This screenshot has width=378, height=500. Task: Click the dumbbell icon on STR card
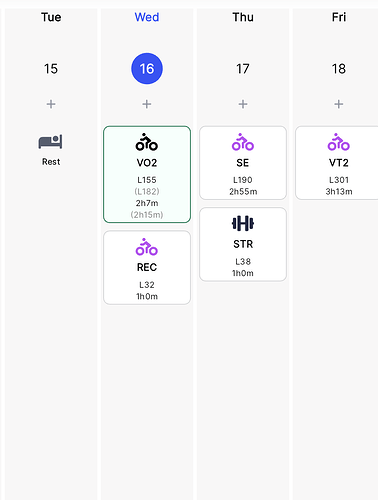tap(243, 223)
